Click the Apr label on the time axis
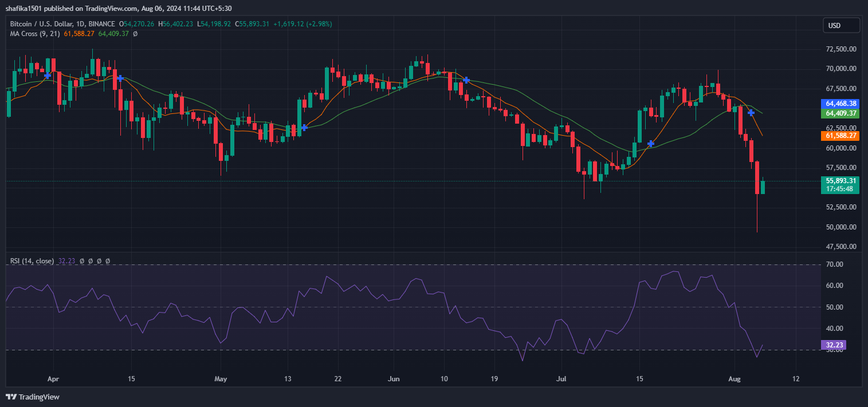Screen dimensions: 868x407 tap(53, 379)
